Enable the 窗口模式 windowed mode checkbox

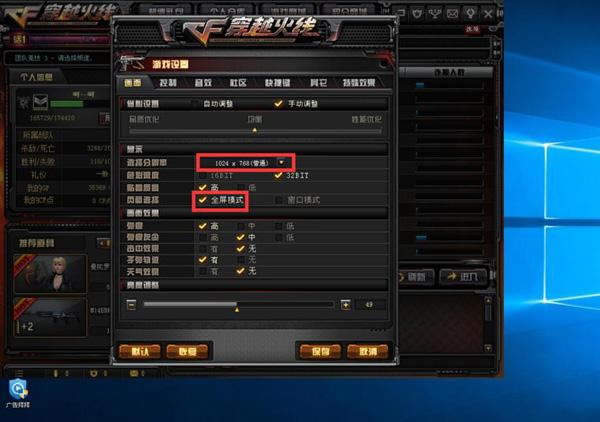coord(279,200)
